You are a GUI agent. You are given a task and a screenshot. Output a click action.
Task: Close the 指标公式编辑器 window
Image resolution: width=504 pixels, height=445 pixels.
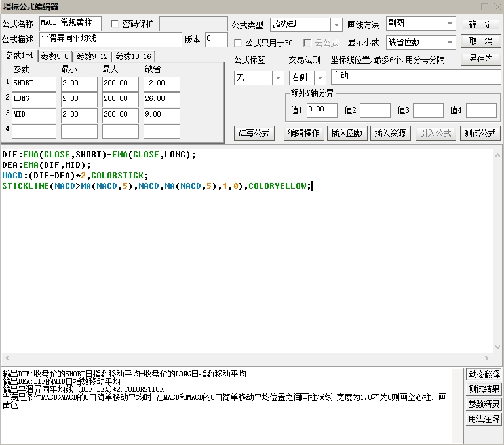[x=497, y=7]
